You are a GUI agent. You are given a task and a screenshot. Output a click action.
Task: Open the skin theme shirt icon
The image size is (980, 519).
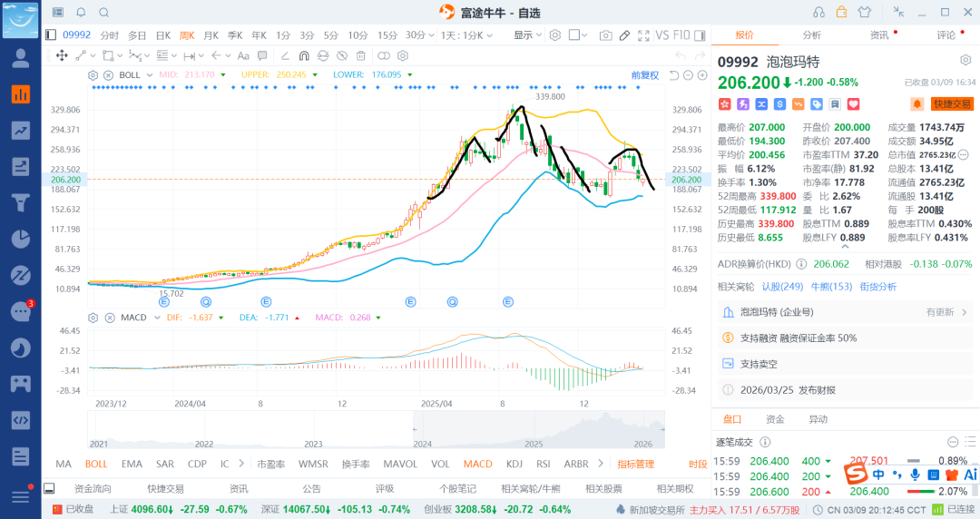864,12
